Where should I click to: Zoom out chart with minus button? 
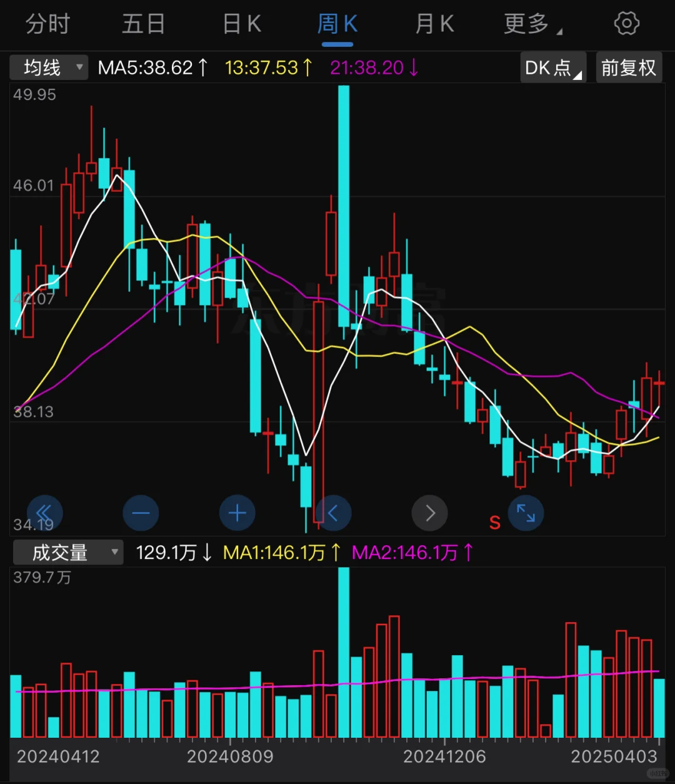tap(141, 513)
